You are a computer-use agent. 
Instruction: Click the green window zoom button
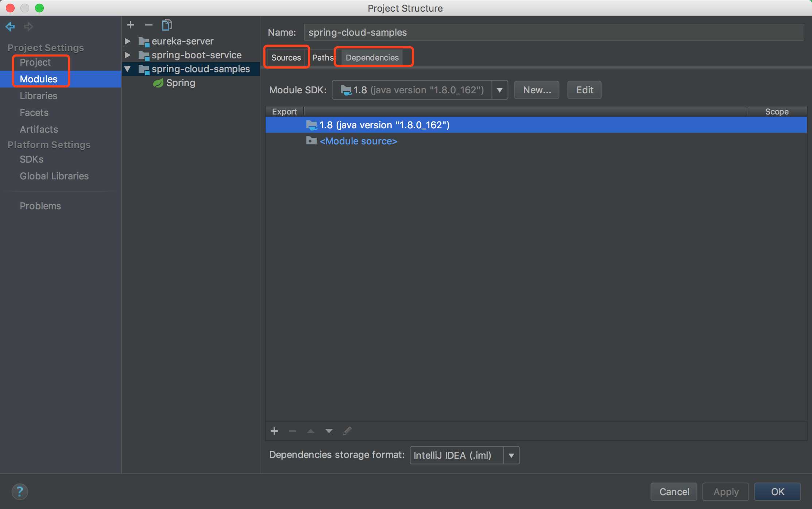point(39,8)
